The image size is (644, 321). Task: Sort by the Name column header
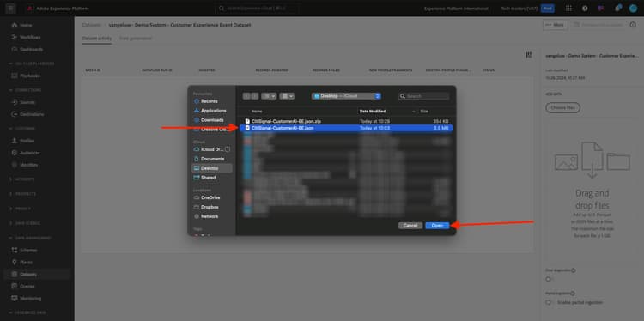tap(257, 112)
